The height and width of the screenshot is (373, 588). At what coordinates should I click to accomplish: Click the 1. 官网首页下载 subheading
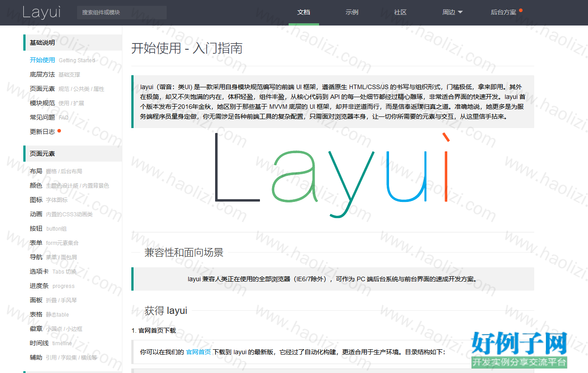tap(154, 330)
